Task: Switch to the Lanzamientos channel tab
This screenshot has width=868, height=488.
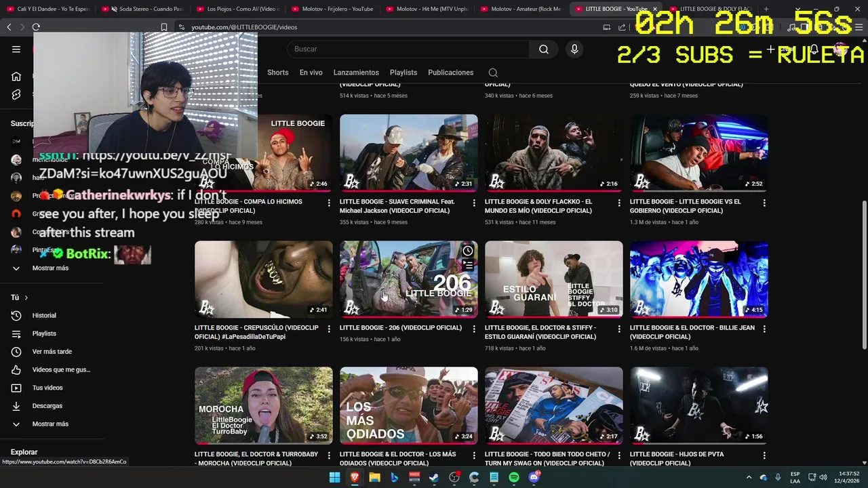Action: click(356, 73)
